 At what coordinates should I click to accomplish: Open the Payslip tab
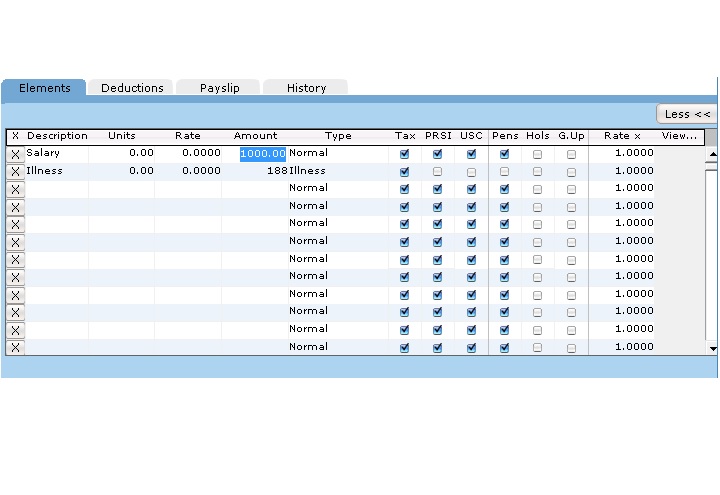coord(217,88)
